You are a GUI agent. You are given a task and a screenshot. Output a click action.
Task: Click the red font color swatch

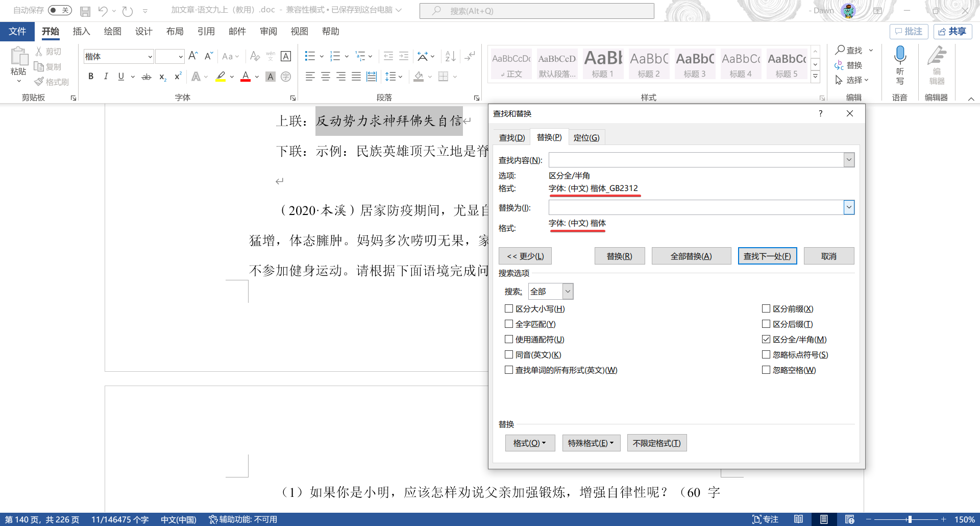(246, 77)
